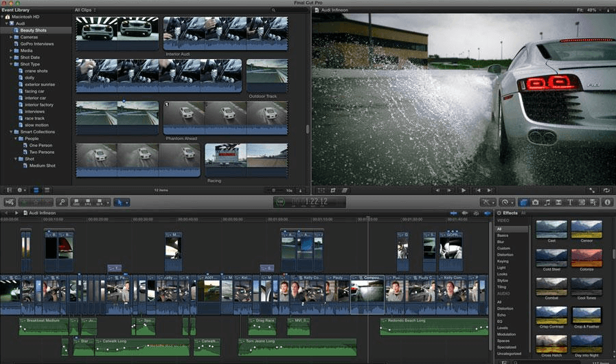Click the viewer Crop tool icon

tap(333, 190)
